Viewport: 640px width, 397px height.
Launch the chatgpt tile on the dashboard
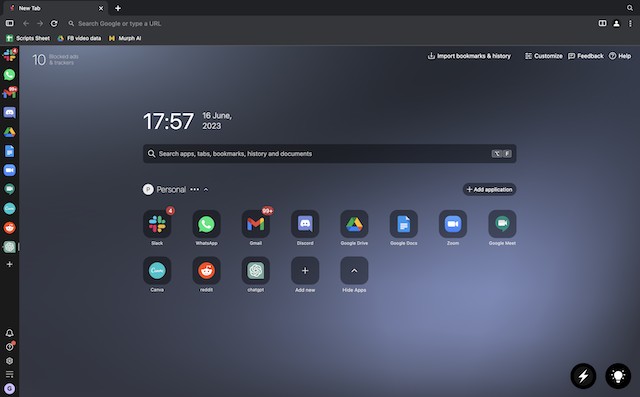point(256,271)
